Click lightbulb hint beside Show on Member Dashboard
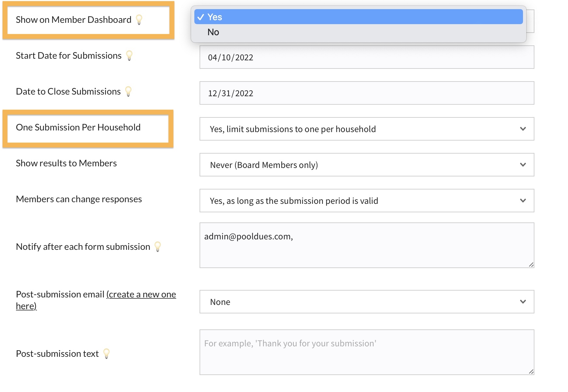Screen dimensions: 568x392 coord(139,20)
